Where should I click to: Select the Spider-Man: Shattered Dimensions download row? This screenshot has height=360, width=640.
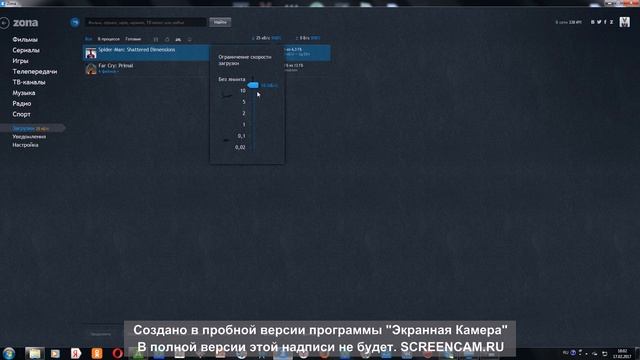207,53
